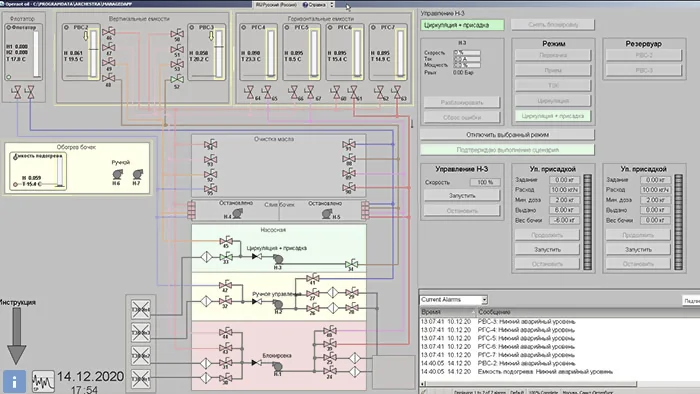This screenshot has width=700, height=394.
Task: Click pump Н-3 in Насосная
Action: tap(278, 259)
